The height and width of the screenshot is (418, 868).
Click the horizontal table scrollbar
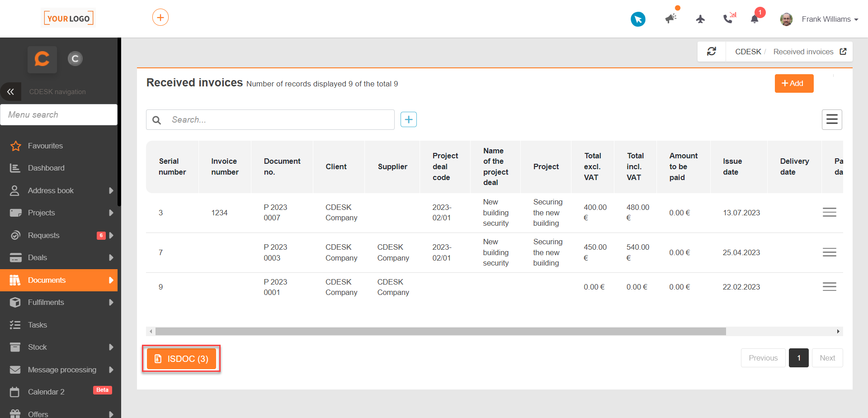click(x=440, y=332)
